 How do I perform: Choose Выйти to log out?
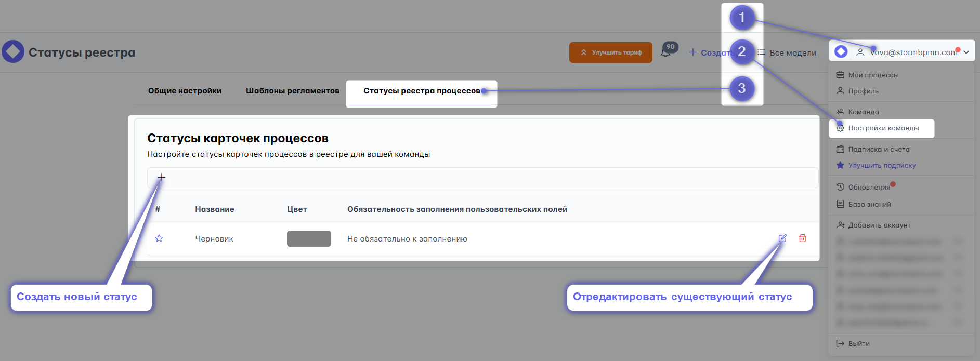858,343
